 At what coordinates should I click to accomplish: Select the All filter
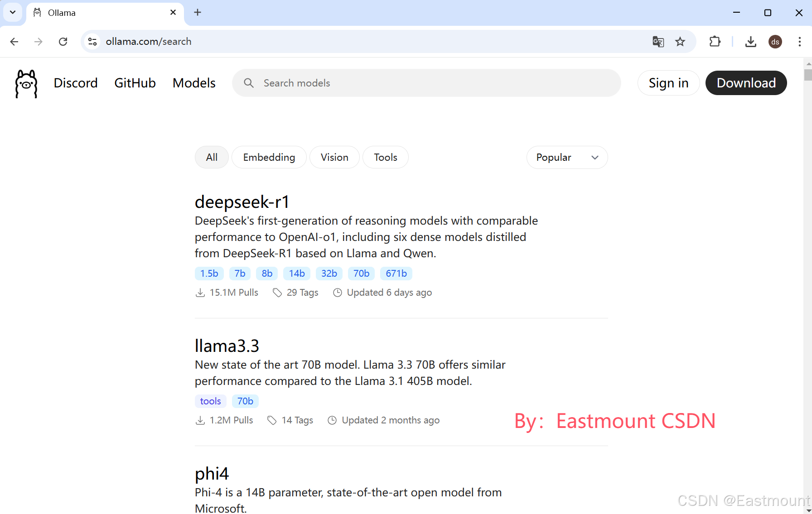click(212, 157)
